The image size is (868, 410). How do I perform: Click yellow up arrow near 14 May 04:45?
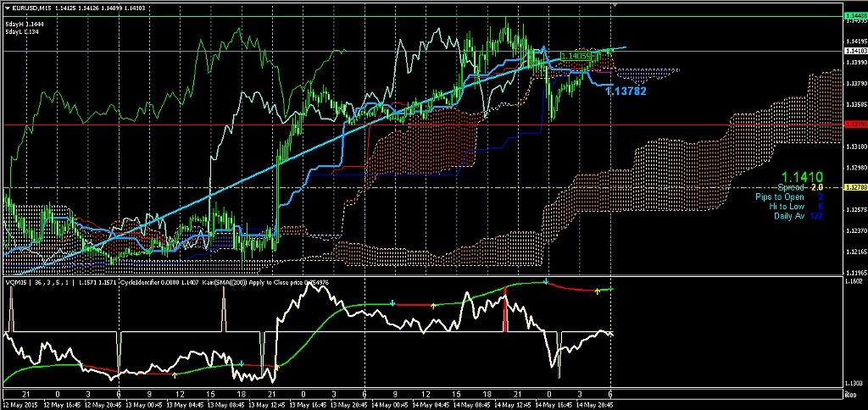pyautogui.click(x=433, y=305)
